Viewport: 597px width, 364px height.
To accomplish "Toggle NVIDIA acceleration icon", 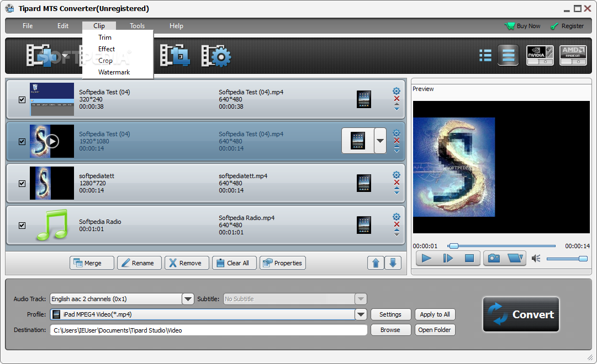I will (540, 56).
